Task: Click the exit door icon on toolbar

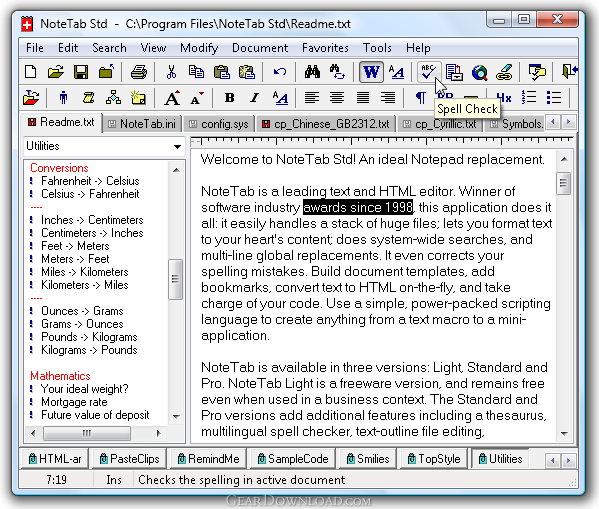Action: click(570, 72)
